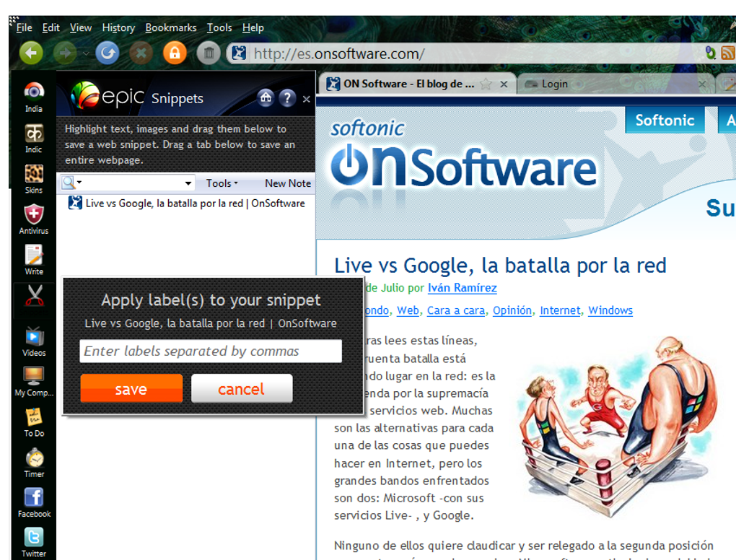Image resolution: width=736 pixels, height=560 pixels.
Task: Open My Computer sidebar icon
Action: click(34, 382)
